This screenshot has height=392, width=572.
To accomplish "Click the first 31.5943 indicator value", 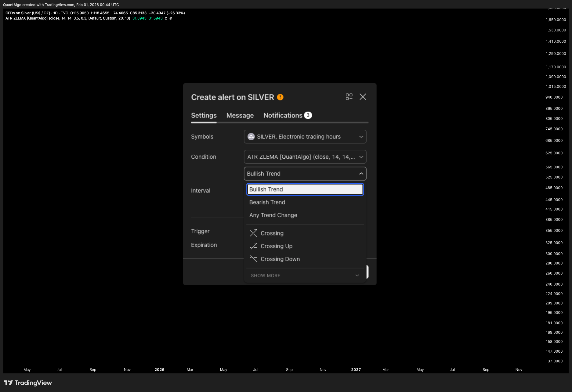I will [139, 18].
